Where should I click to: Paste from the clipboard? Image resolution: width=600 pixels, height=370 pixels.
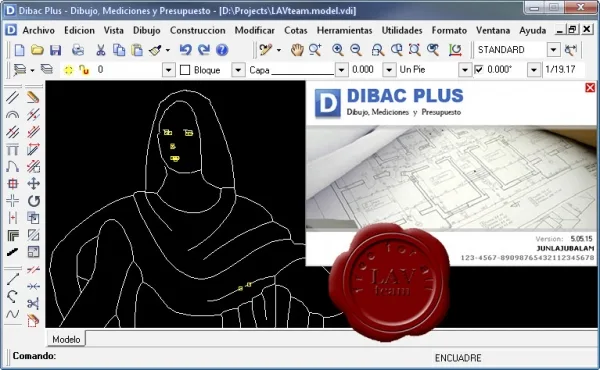pyautogui.click(x=137, y=50)
